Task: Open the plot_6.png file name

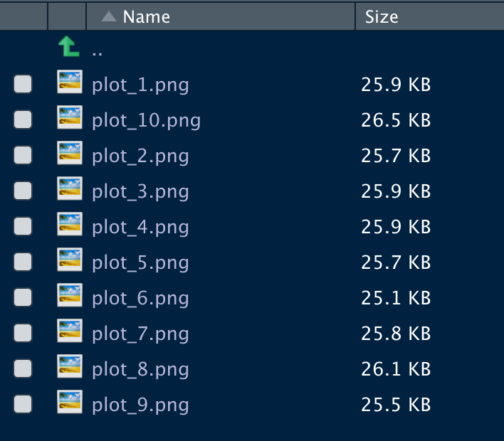Action: pyautogui.click(x=140, y=299)
